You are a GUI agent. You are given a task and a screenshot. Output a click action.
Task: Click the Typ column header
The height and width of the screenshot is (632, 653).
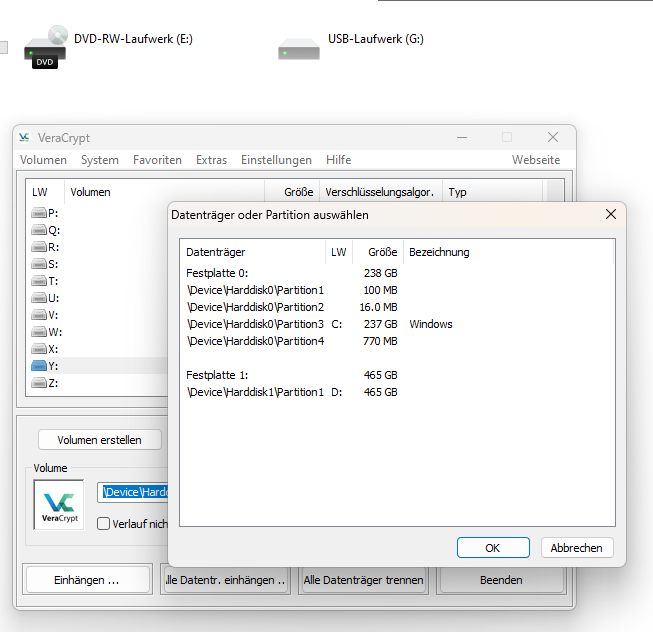(493, 192)
